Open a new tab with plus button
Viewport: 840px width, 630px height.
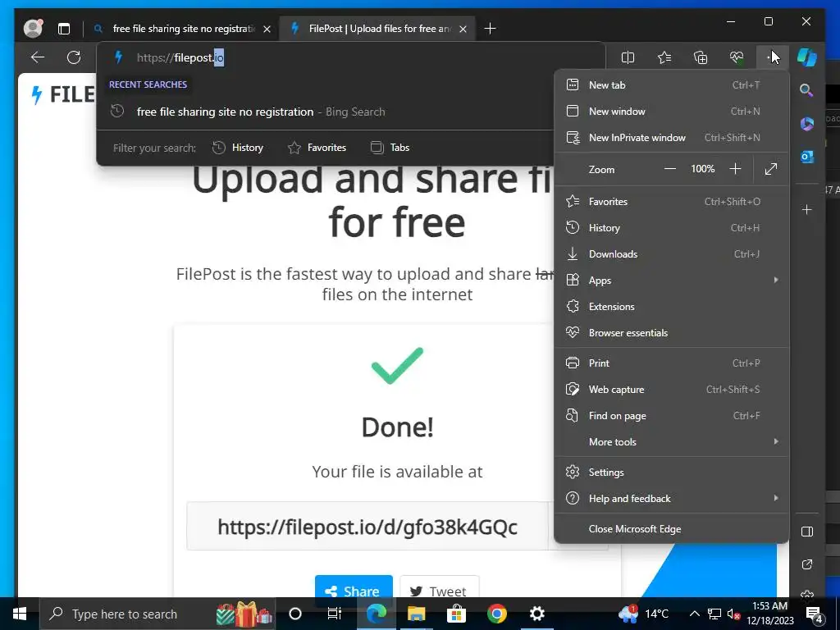(490, 29)
